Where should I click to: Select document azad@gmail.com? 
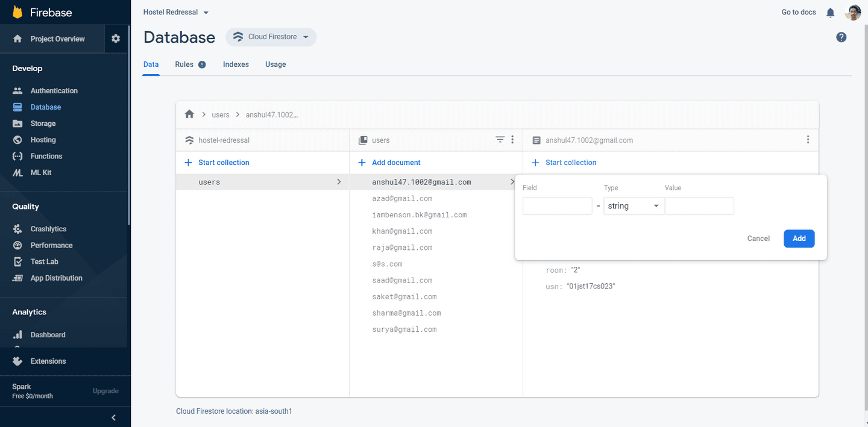tap(402, 198)
